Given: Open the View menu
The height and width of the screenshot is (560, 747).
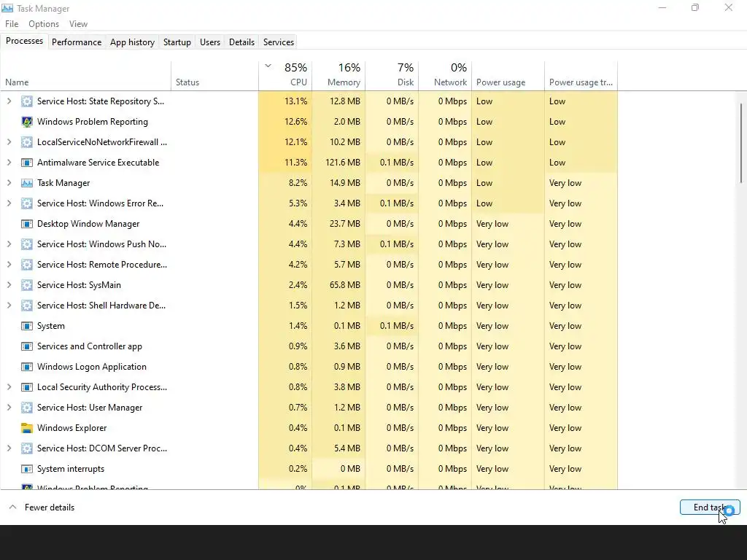Looking at the screenshot, I should (x=78, y=24).
